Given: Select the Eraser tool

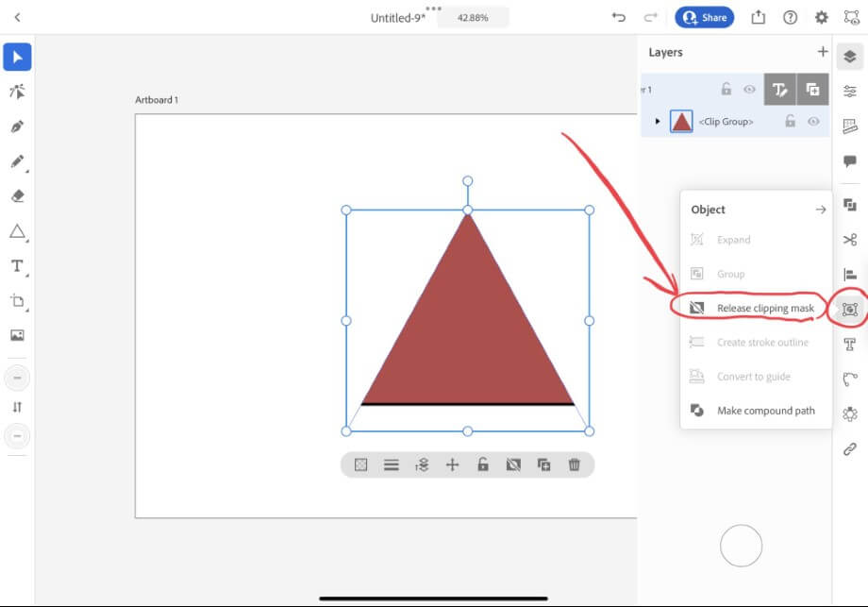Looking at the screenshot, I should pos(17,196).
